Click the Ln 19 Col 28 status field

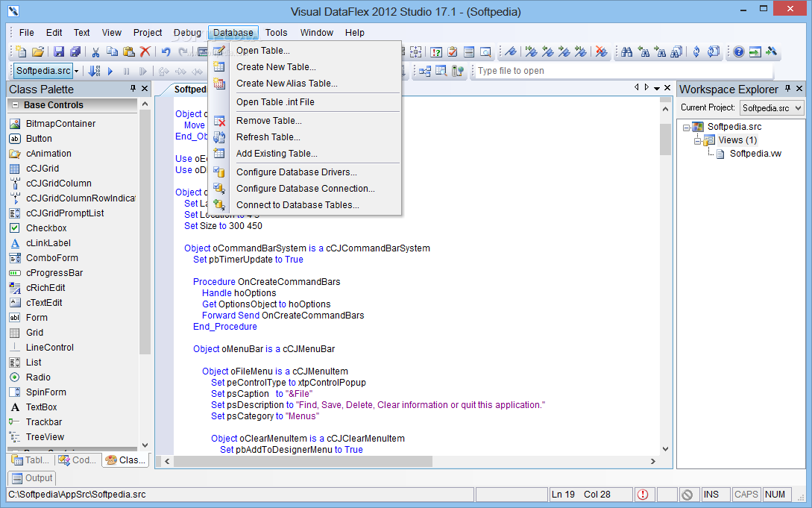(591, 495)
